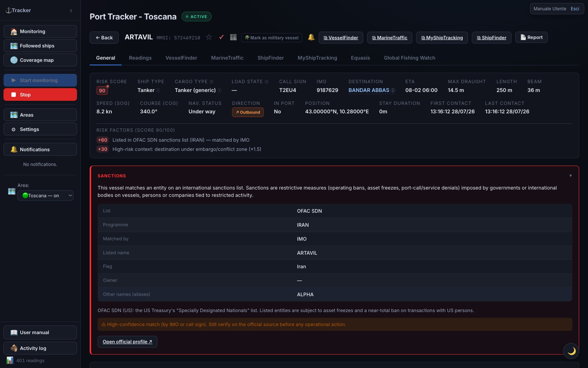Switch to the VesselFinder tab
The image size is (588, 368).
[x=181, y=58]
